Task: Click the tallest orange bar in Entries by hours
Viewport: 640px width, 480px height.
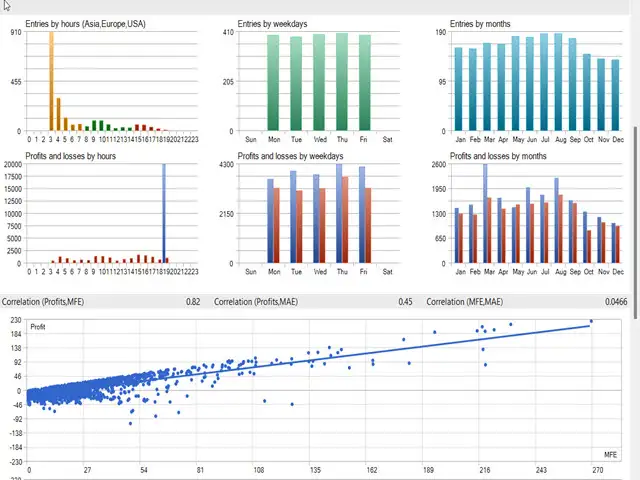Action: (x=51, y=80)
